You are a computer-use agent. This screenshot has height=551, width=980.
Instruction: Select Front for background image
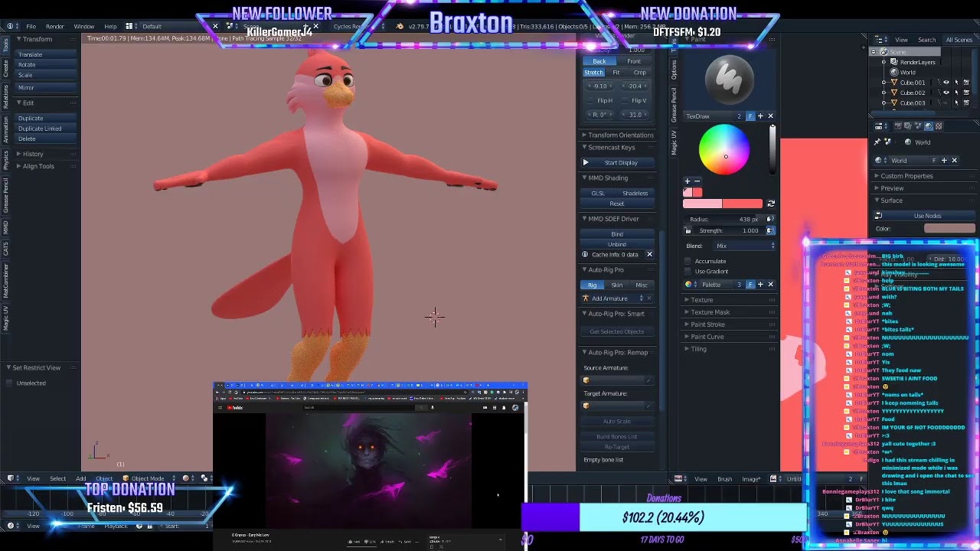pos(634,61)
